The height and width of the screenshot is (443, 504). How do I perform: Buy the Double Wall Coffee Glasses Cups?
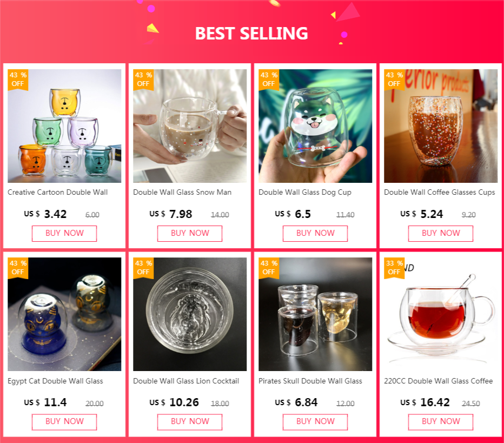[441, 233]
